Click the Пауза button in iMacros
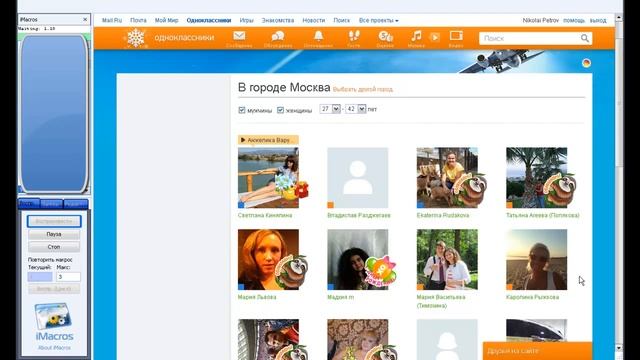The image size is (640, 360). point(54,234)
